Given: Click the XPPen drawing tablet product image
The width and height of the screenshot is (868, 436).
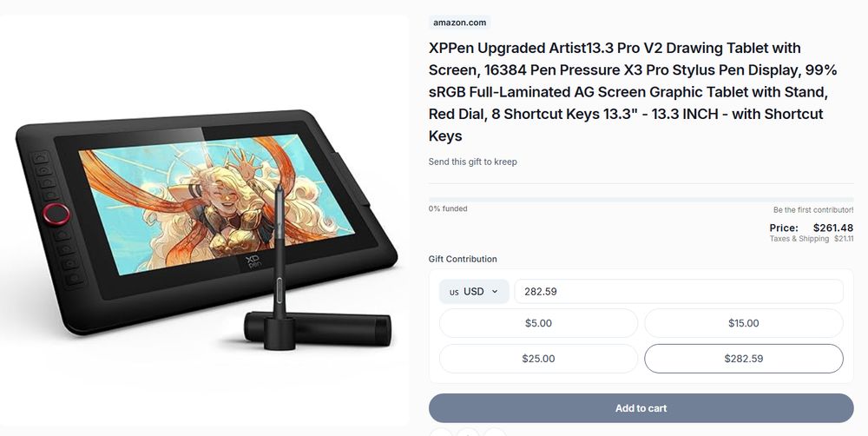Looking at the screenshot, I should coord(205,221).
